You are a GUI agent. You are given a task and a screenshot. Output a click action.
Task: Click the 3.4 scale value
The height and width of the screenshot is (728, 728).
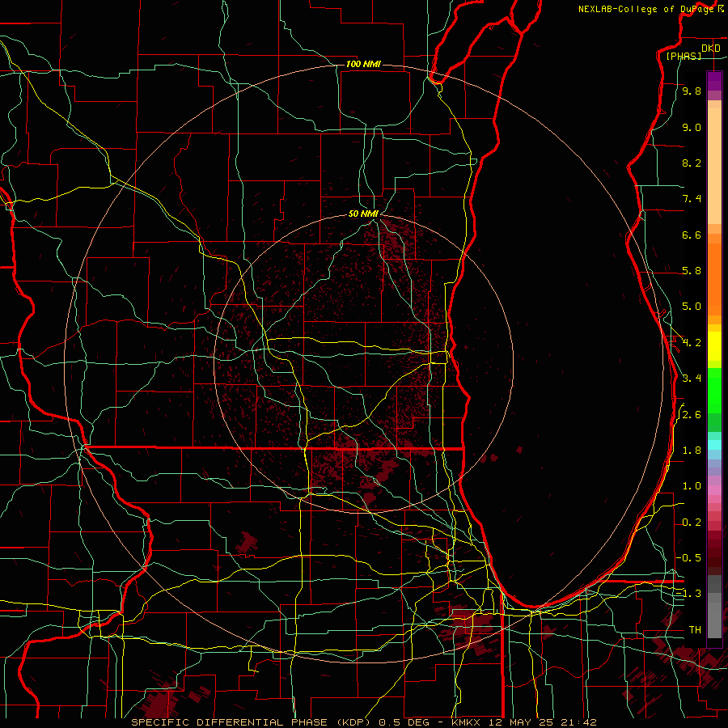point(692,379)
